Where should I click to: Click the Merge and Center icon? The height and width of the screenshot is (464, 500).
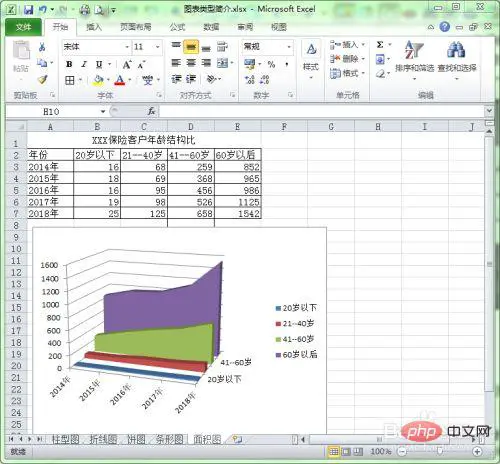pyautogui.click(x=223, y=63)
